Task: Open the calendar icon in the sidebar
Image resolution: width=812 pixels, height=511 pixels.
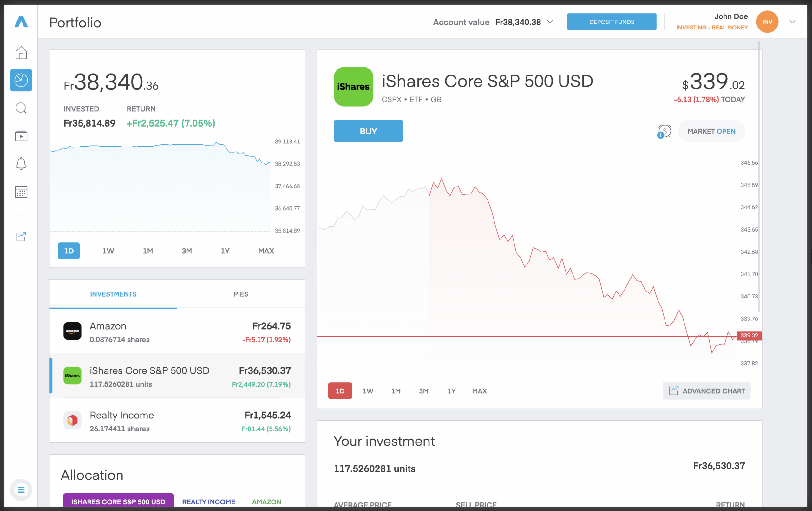Action: point(21,192)
